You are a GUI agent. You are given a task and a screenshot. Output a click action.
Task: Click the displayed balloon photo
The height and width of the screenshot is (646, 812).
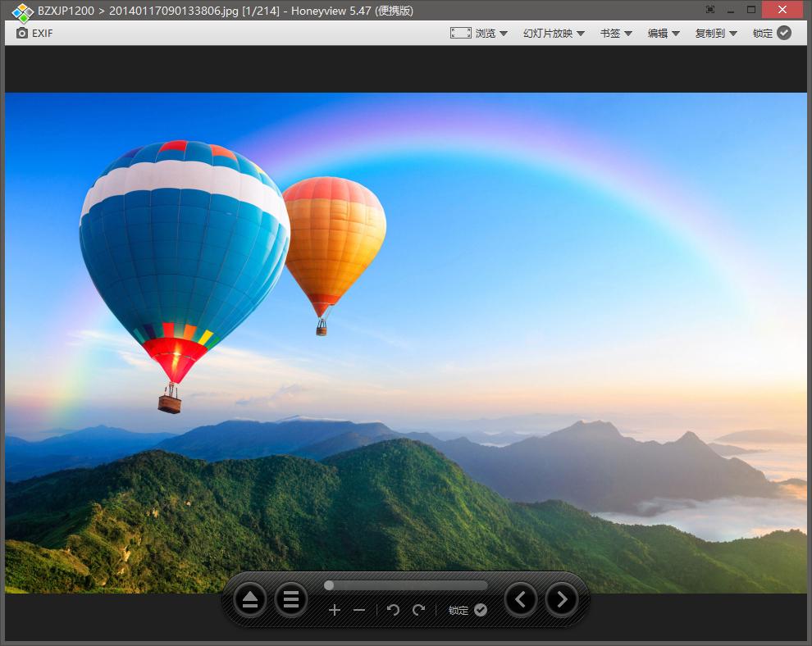tap(406, 343)
